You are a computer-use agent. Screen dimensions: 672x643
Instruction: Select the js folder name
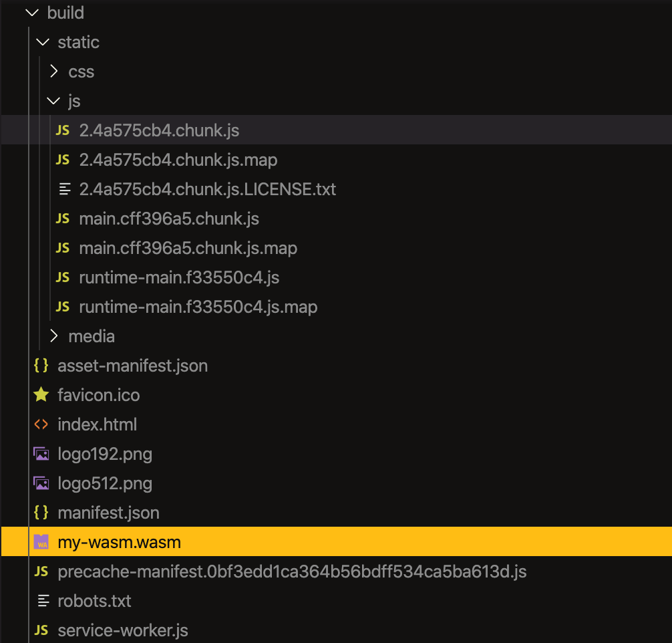74,101
